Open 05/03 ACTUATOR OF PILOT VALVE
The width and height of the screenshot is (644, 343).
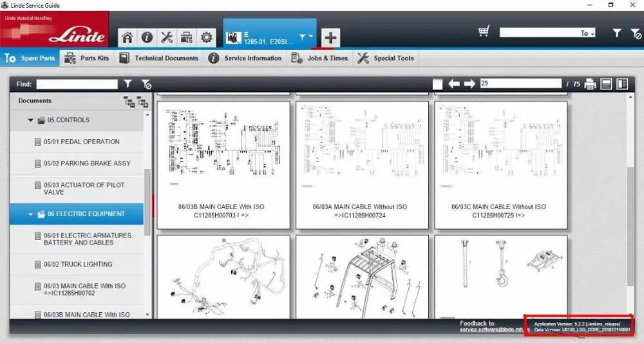pyautogui.click(x=77, y=189)
